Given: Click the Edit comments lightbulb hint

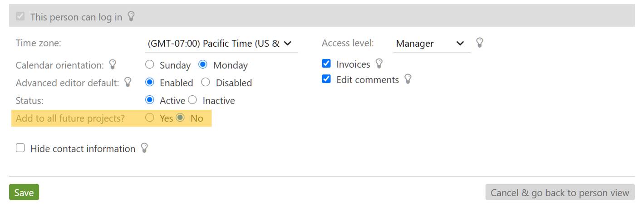Looking at the screenshot, I should (x=408, y=79).
